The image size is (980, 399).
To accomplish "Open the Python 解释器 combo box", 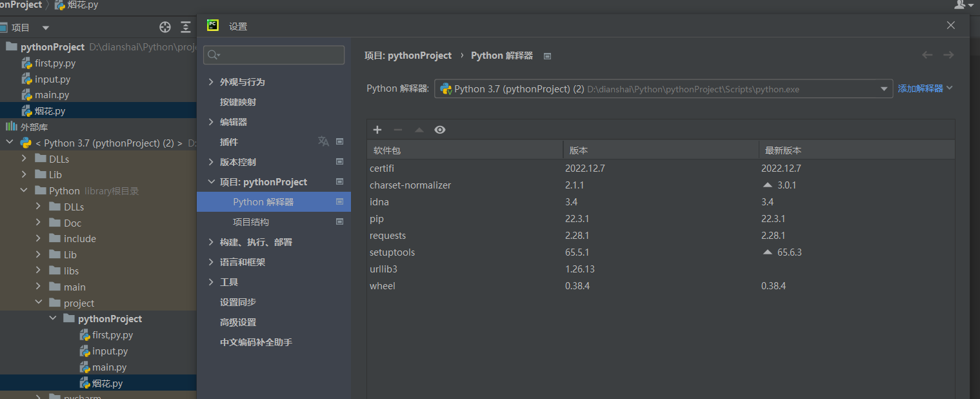I will click(663, 88).
